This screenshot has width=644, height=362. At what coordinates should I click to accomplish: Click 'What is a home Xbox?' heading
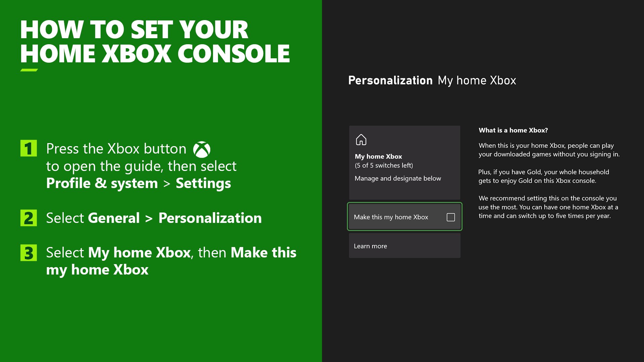[513, 130]
